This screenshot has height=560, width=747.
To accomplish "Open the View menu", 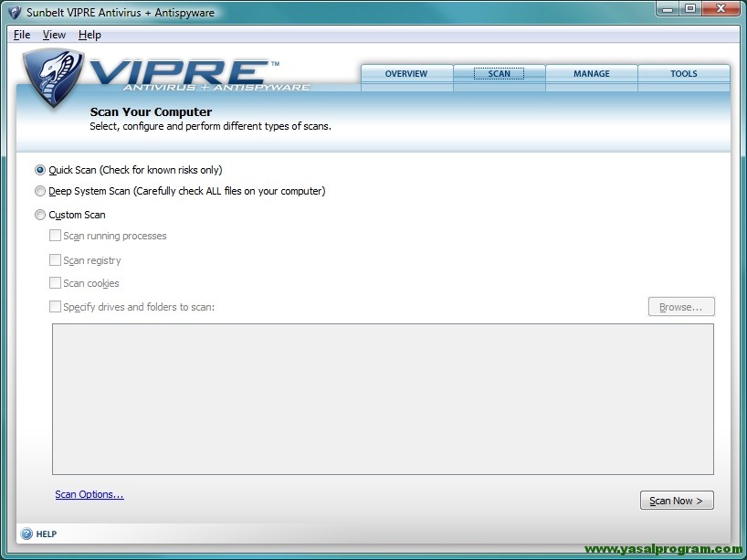I will 54,35.
